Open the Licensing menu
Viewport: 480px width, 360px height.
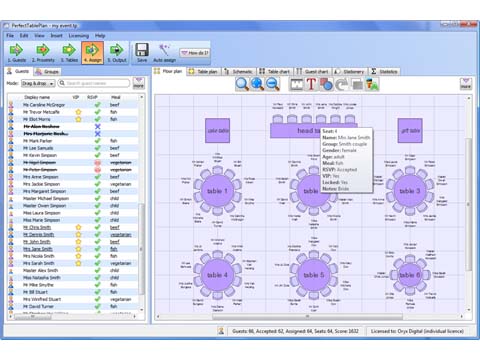pyautogui.click(x=79, y=35)
